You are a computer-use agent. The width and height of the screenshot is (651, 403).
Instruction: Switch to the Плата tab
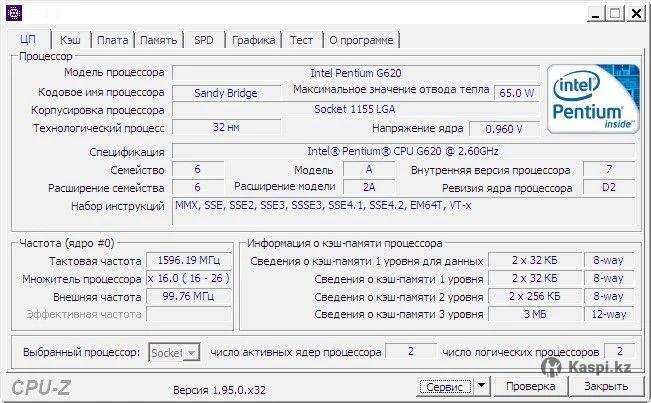click(113, 40)
